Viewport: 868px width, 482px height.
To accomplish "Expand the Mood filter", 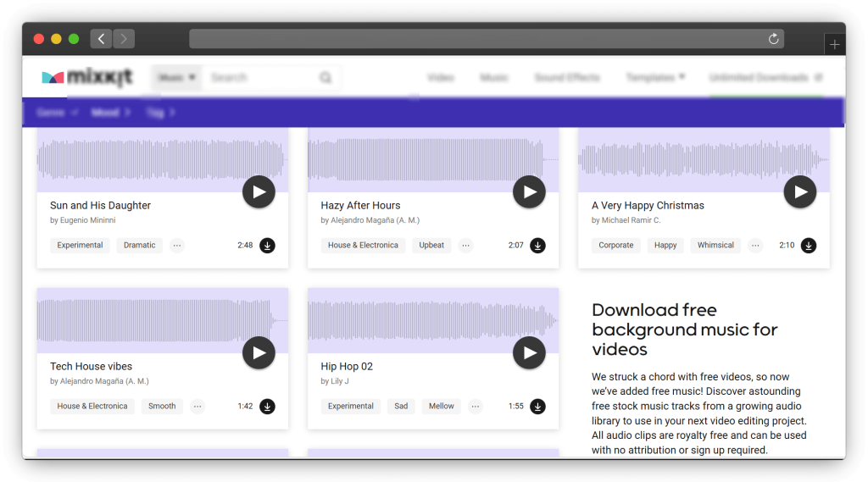I will point(110,112).
